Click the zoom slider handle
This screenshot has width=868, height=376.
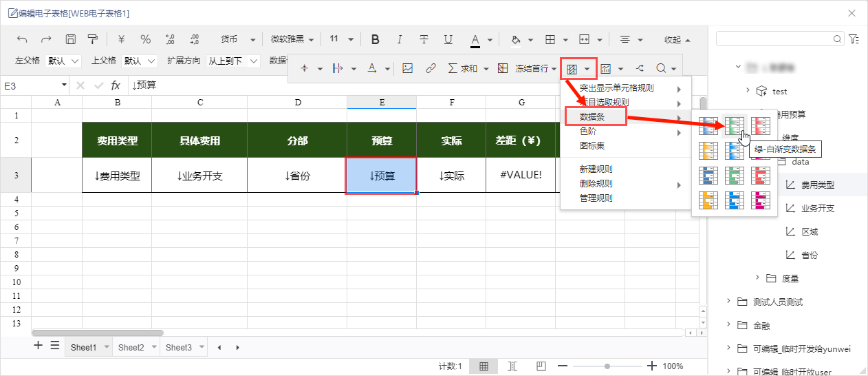[x=607, y=366]
